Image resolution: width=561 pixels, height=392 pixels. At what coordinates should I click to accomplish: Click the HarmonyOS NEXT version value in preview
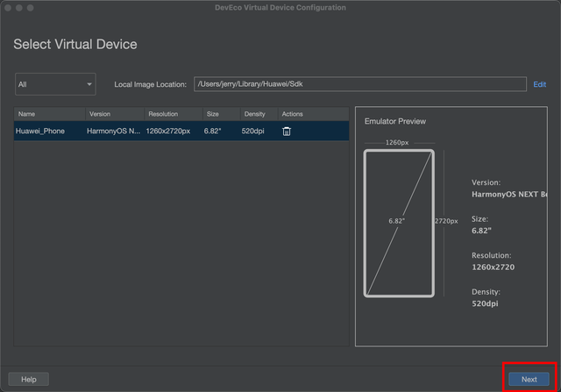(x=509, y=195)
